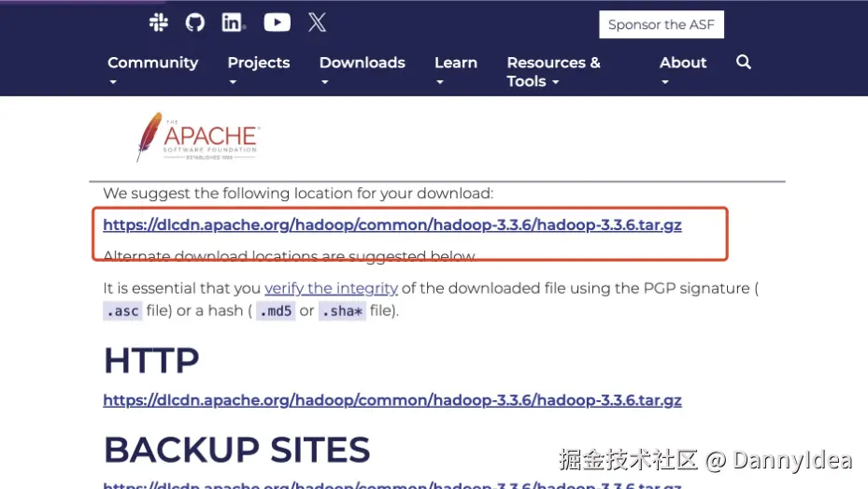
Task: Click the hadoop link under BACKUP SITES
Action: tap(391, 484)
